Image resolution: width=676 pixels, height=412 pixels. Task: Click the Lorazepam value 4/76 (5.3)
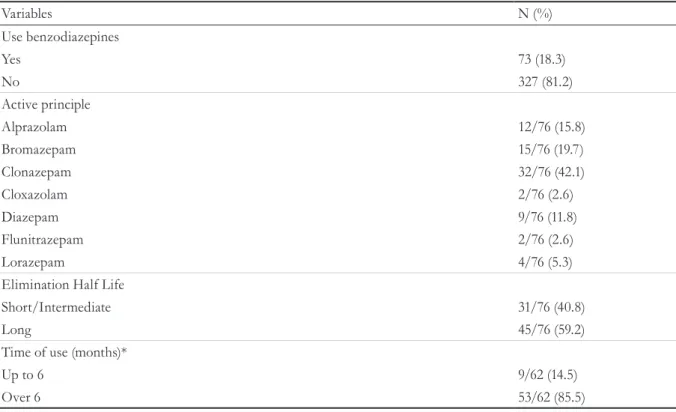(545, 262)
